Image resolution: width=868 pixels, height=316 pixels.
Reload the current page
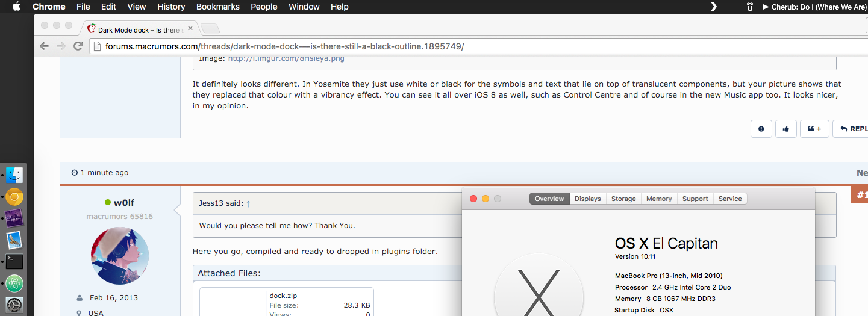point(78,46)
